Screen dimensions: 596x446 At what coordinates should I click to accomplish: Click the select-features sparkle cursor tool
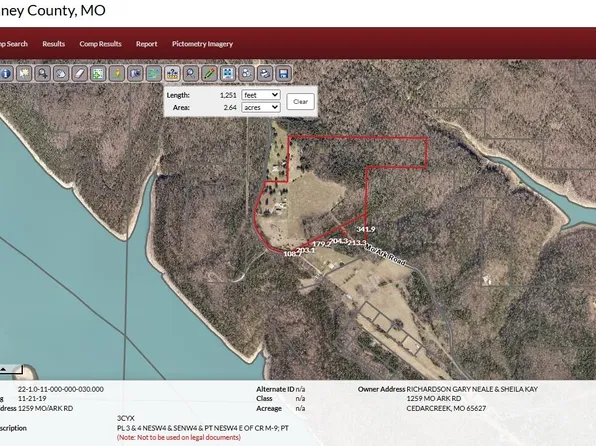pyautogui.click(x=24, y=73)
